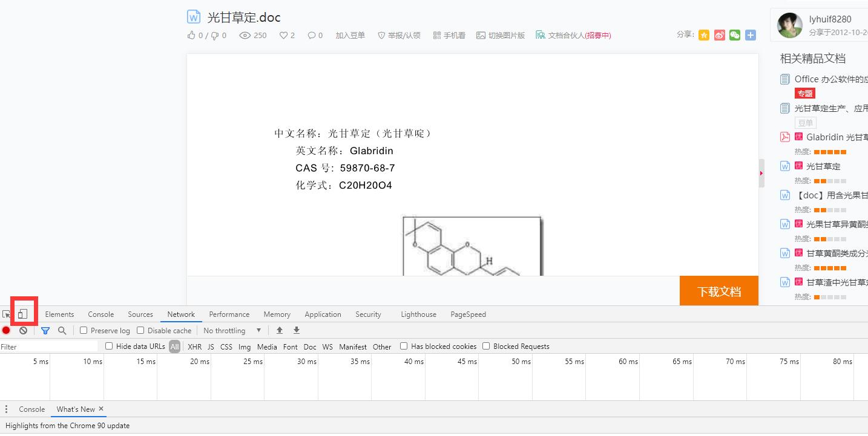868x436 pixels.
Task: Open the network filter funnel
Action: point(45,330)
